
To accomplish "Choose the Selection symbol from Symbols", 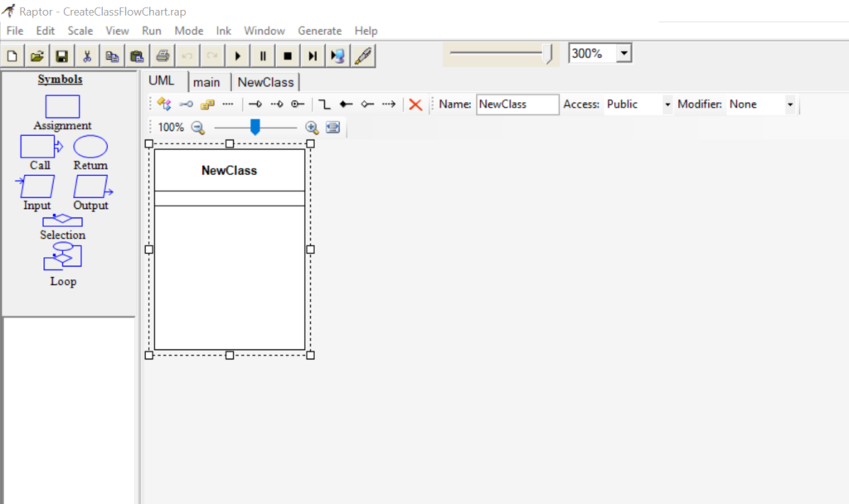I will [x=62, y=220].
